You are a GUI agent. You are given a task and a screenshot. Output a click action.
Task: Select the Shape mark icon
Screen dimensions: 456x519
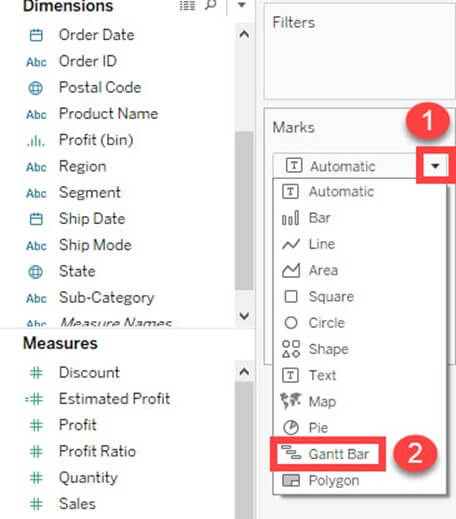[x=291, y=349]
